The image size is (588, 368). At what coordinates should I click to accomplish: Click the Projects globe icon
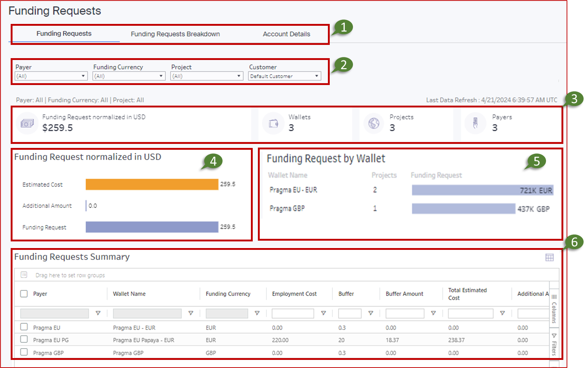[x=374, y=123]
